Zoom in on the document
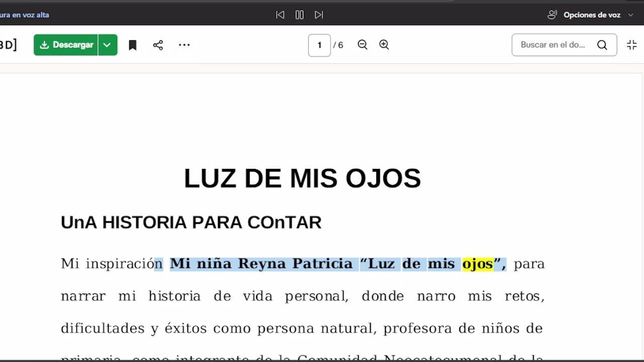 (384, 45)
